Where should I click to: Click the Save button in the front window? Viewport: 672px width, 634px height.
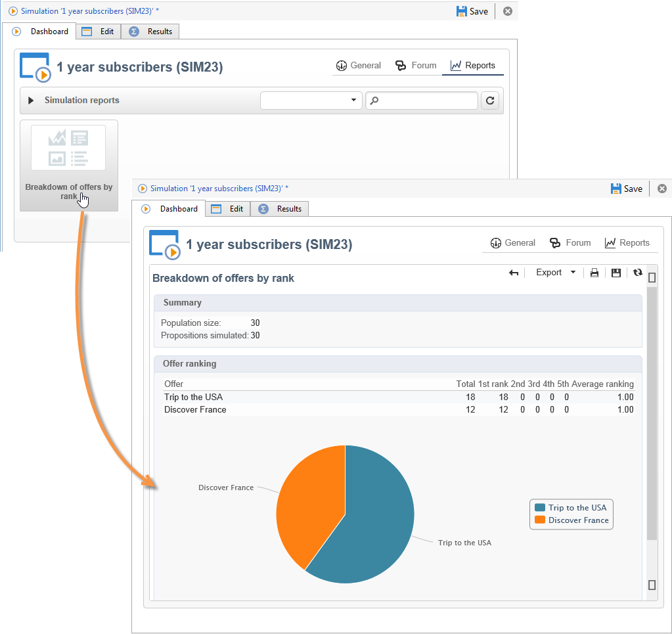627,189
